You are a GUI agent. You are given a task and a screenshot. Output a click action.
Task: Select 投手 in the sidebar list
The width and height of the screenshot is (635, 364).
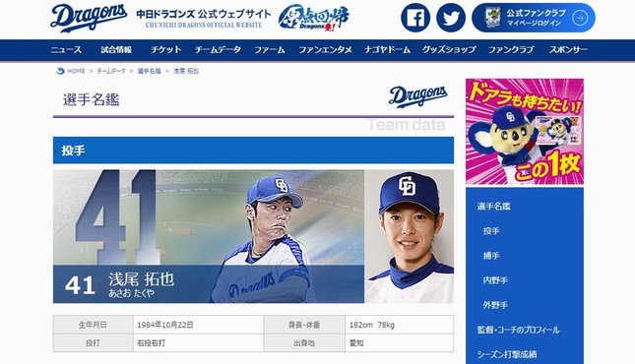pyautogui.click(x=491, y=231)
